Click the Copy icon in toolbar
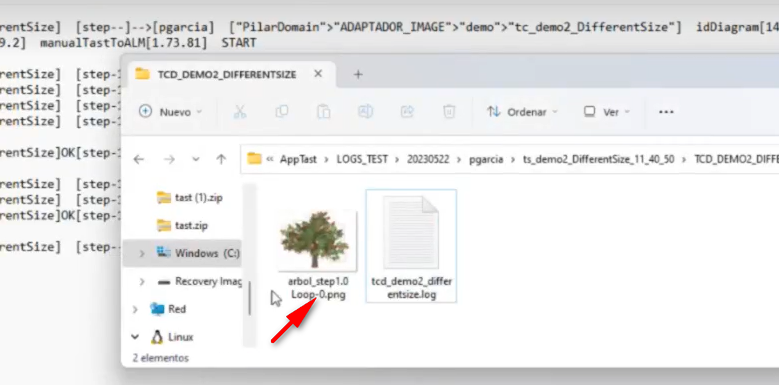Image resolution: width=779 pixels, height=385 pixels. pos(282,112)
